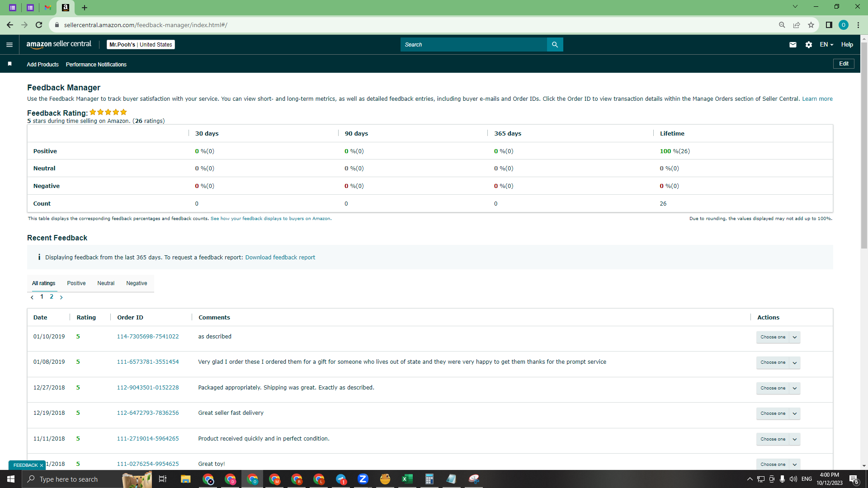
Task: Click the bookmark flag icon in the favorites bar
Action: pyautogui.click(x=9, y=64)
